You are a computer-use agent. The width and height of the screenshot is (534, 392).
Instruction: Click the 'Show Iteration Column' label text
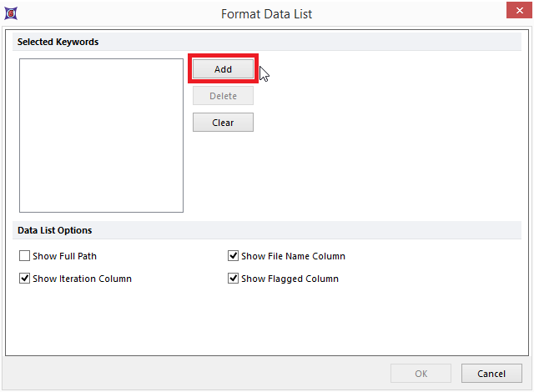(x=82, y=279)
